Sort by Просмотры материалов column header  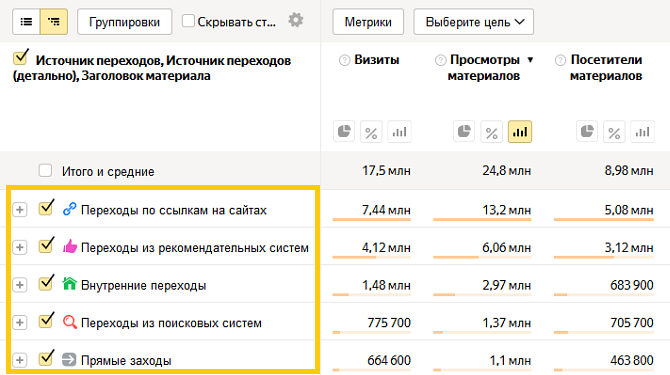click(x=484, y=67)
